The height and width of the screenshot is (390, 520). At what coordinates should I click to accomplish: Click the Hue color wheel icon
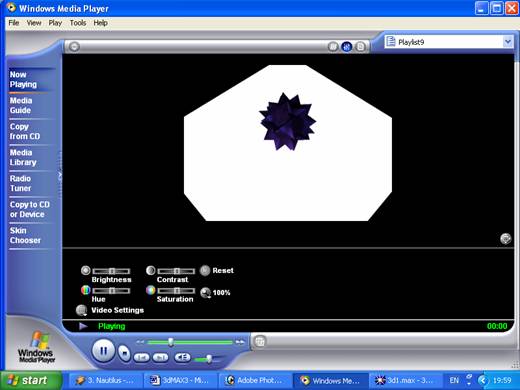(86, 290)
